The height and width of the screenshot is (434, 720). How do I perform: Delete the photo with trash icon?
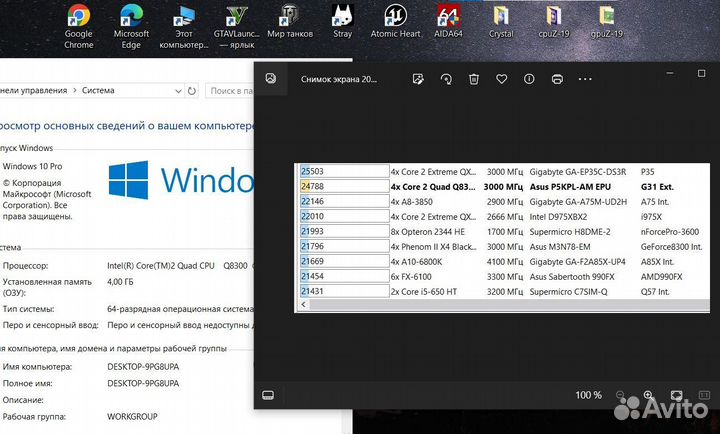click(474, 79)
